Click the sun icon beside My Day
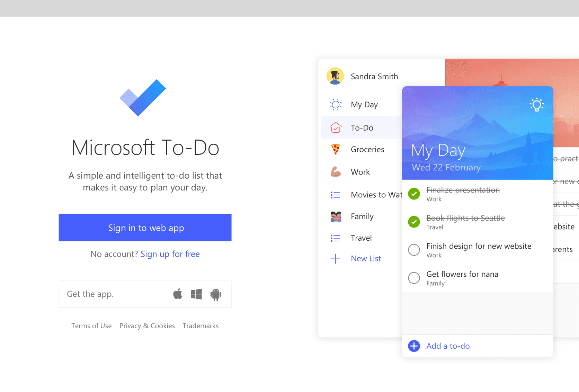Image resolution: width=579 pixels, height=392 pixels. point(336,105)
